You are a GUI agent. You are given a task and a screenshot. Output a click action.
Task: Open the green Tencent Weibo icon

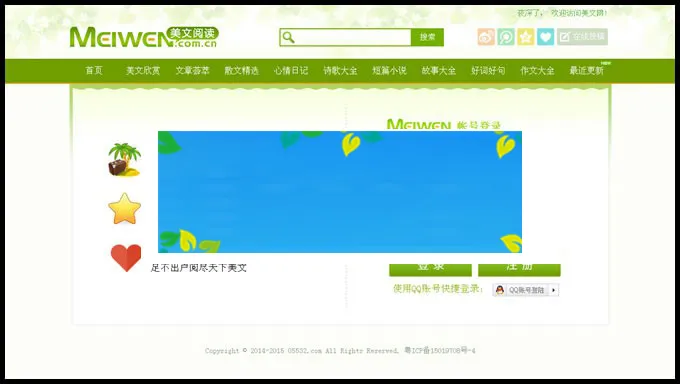[x=506, y=37]
